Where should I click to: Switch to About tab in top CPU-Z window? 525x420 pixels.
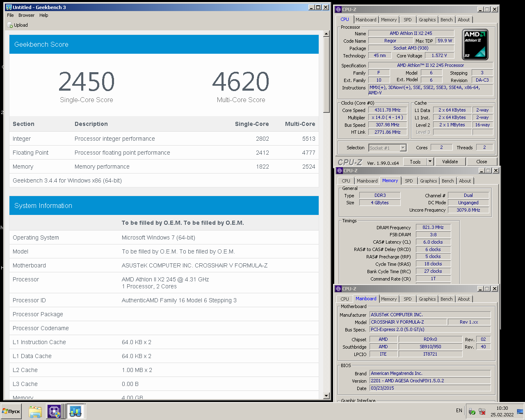coord(464,20)
